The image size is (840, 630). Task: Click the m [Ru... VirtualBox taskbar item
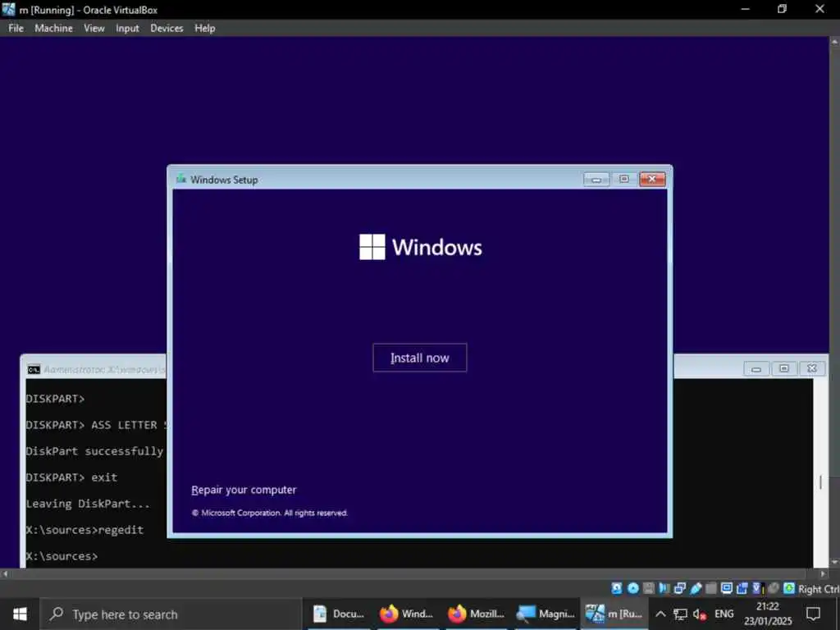point(614,614)
